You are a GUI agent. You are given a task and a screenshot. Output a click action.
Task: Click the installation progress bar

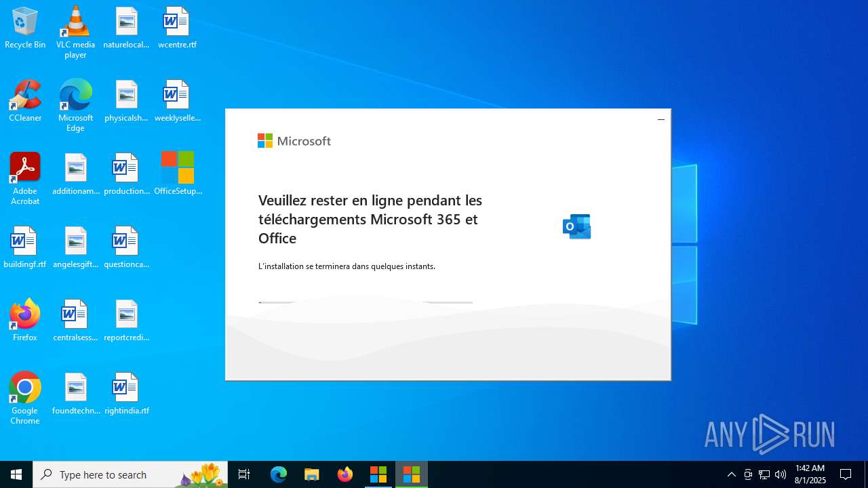coord(366,302)
